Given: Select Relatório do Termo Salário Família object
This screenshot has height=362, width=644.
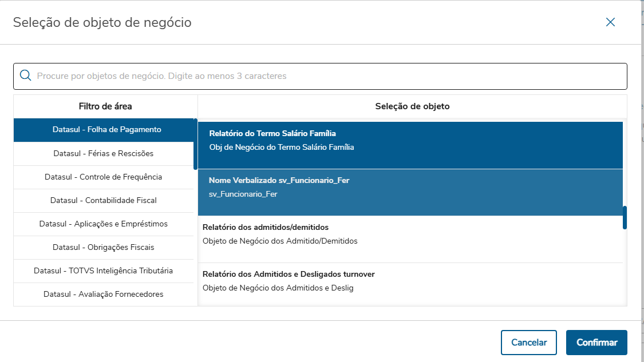Looking at the screenshot, I should [x=410, y=140].
